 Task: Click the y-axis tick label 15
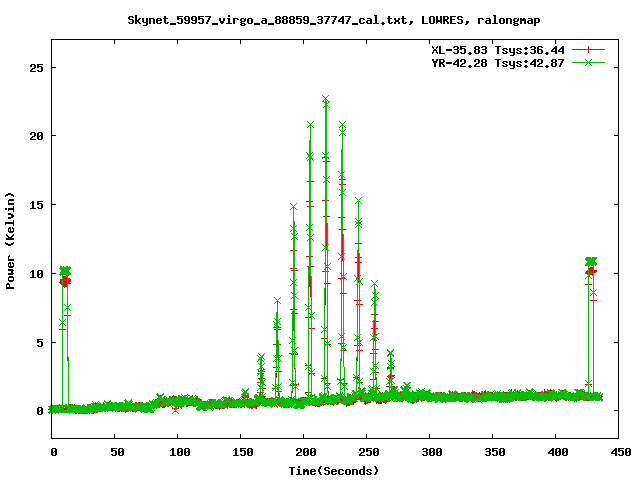click(36, 205)
